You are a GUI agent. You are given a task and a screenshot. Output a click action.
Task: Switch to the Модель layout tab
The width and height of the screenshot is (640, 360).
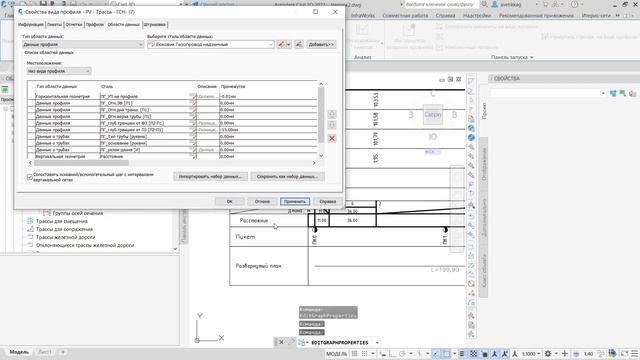[x=19, y=352]
